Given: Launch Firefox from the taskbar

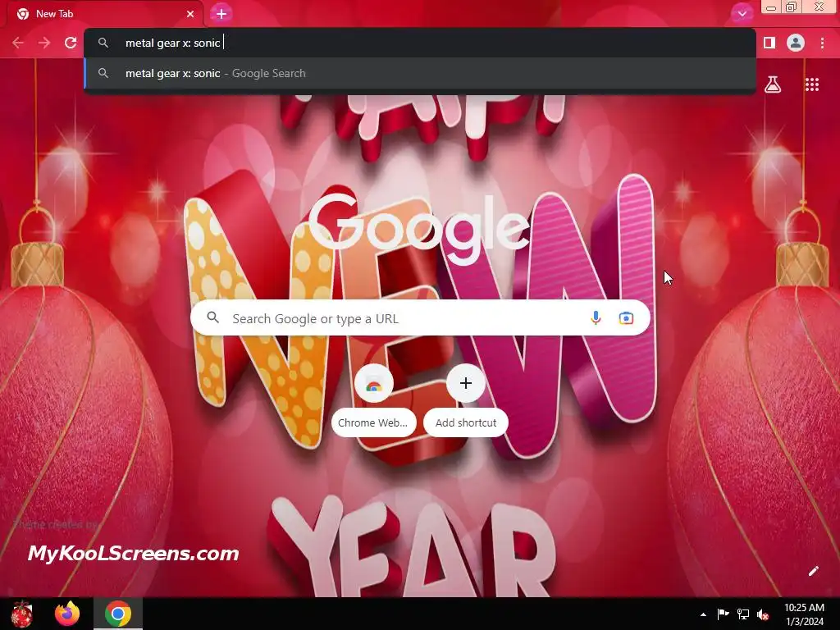Looking at the screenshot, I should [67, 614].
